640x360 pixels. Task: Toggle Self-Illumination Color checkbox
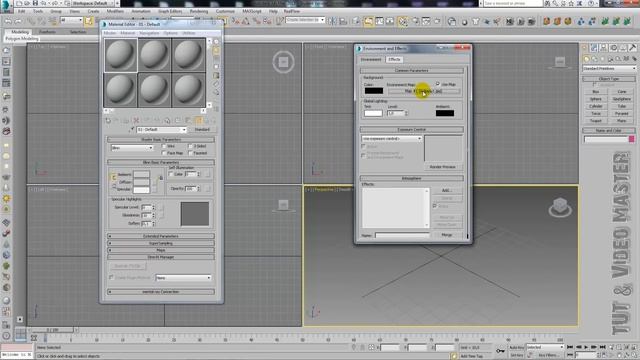(171, 174)
